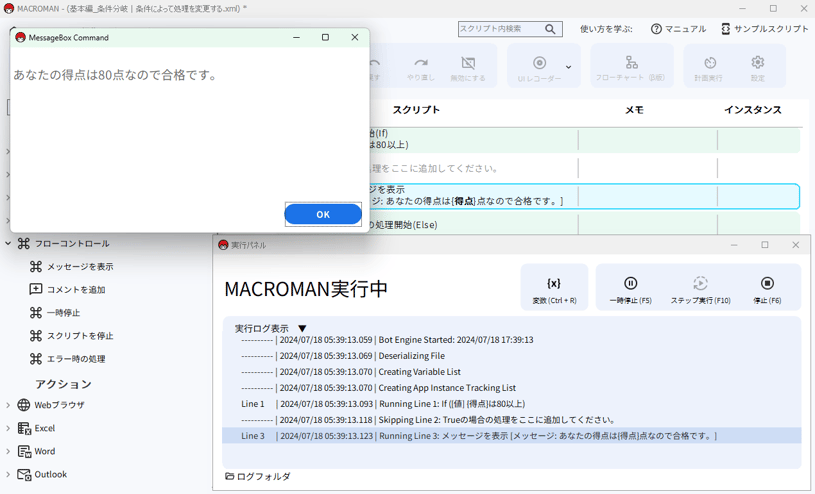Maximize the MessageBox Command window
815x494 pixels.
[x=325, y=37]
